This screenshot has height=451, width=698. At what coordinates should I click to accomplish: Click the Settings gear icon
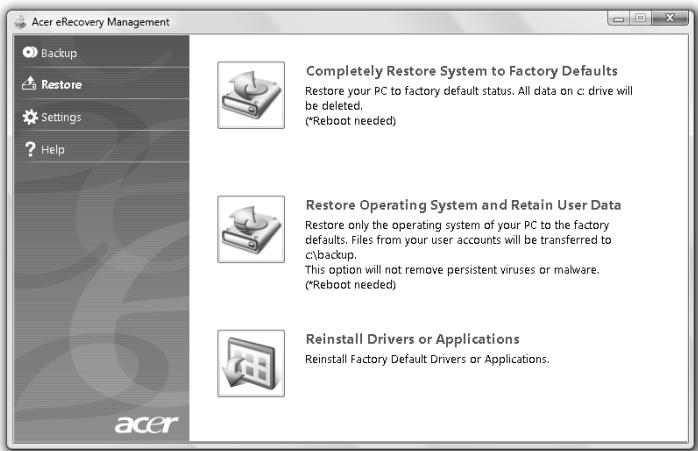pos(29,117)
